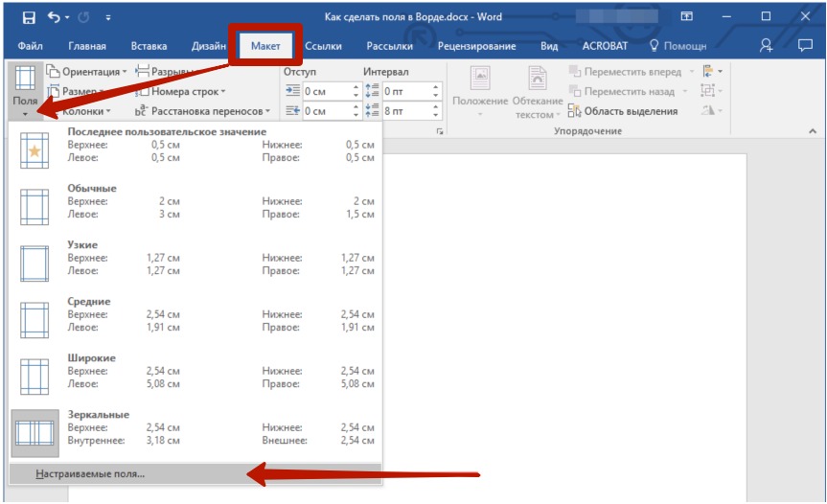
Task: Click the star margins preset thumbnail
Action: coord(34,150)
